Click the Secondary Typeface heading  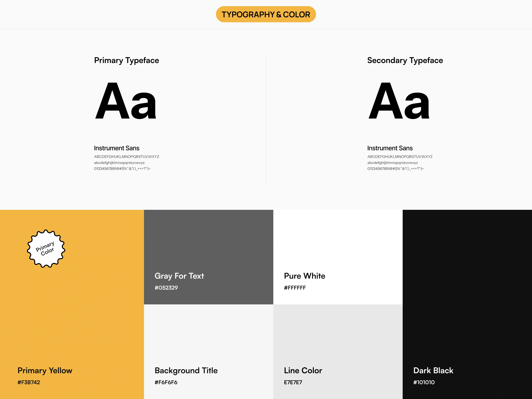[405, 60]
